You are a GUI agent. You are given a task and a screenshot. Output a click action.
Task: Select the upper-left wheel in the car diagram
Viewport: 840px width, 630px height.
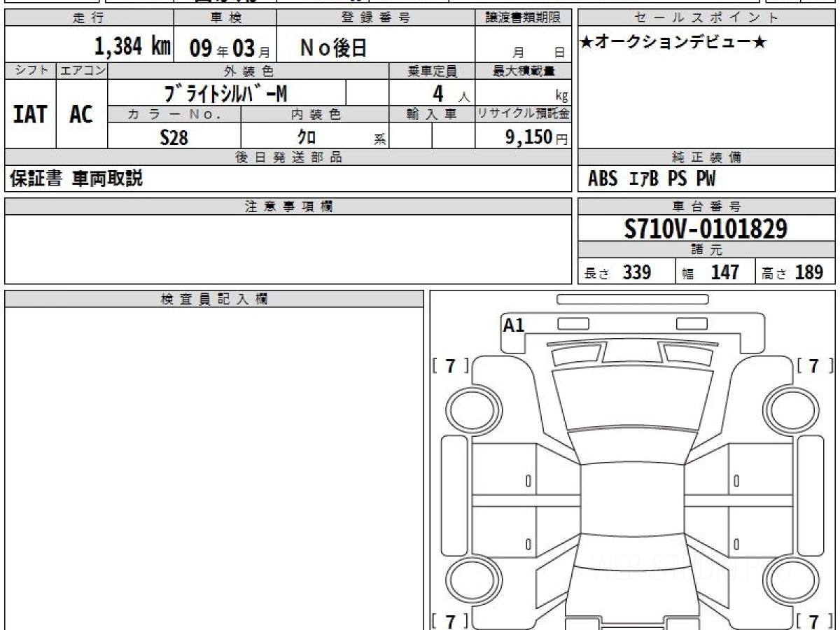[466, 407]
